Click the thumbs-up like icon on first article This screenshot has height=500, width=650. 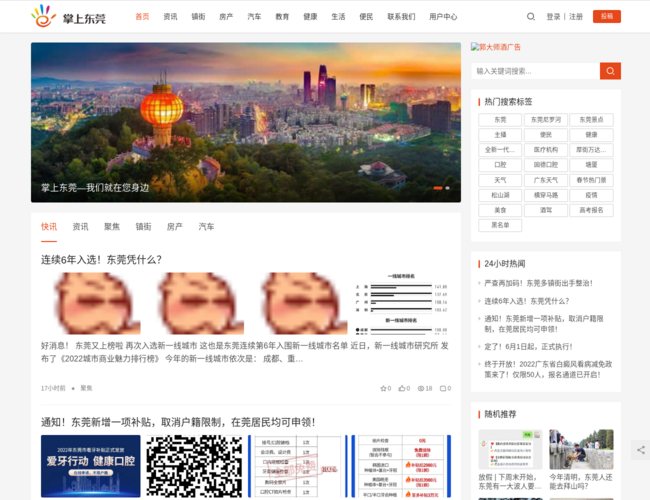(x=402, y=388)
